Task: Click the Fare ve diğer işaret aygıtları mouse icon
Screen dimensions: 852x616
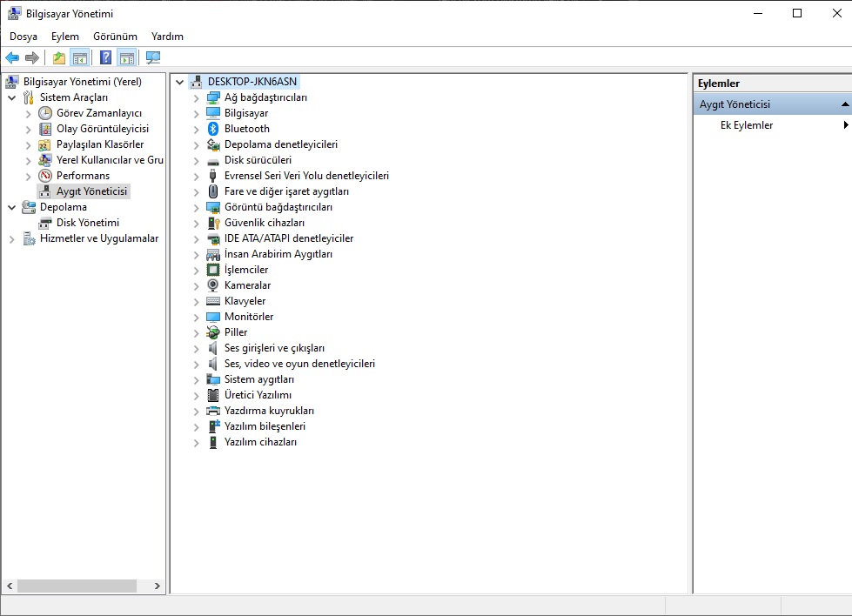Action: point(213,191)
